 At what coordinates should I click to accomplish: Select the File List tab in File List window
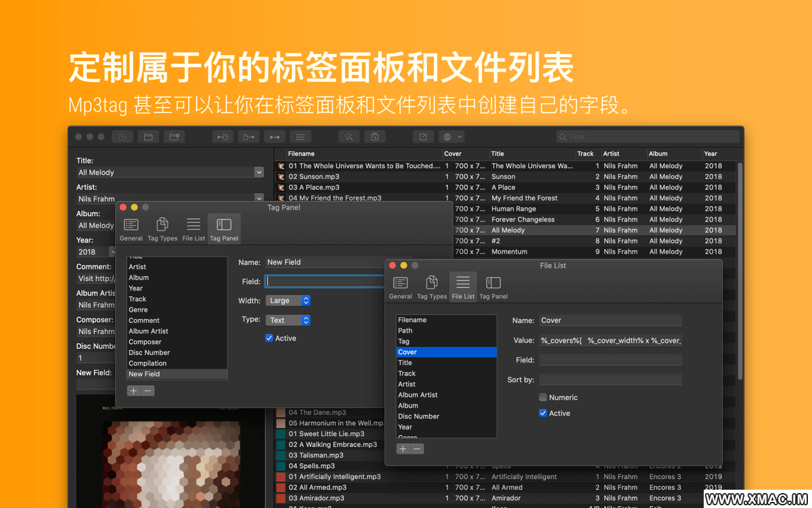[x=463, y=287]
